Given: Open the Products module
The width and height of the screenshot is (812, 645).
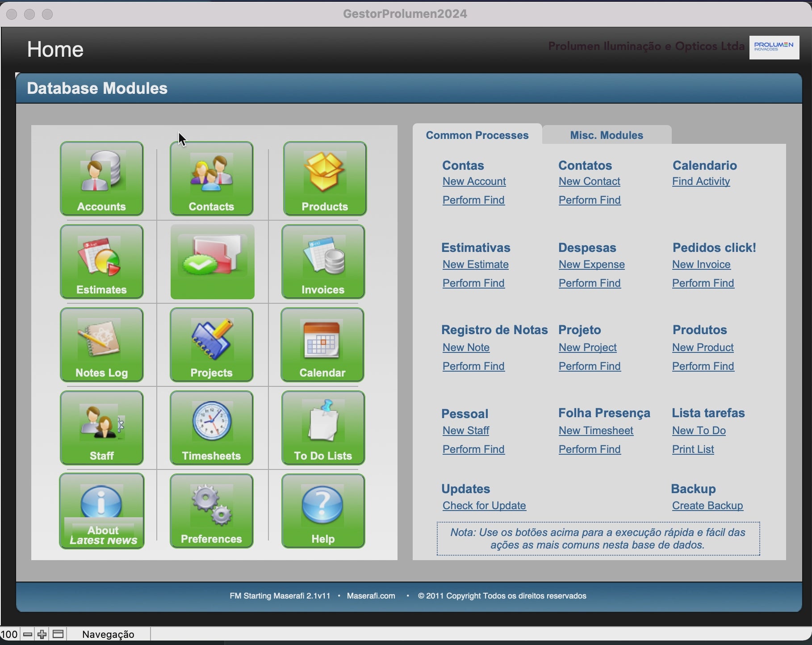Looking at the screenshot, I should pyautogui.click(x=325, y=179).
